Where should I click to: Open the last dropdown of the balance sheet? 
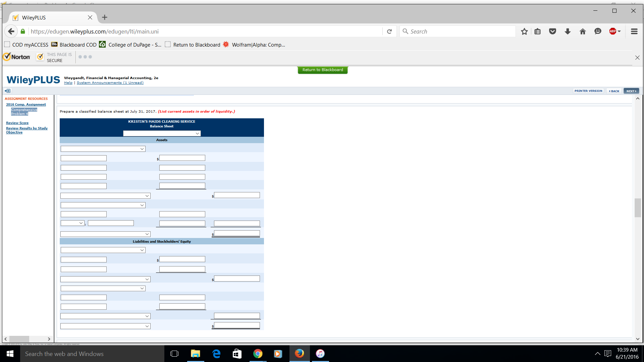pyautogui.click(x=105, y=326)
